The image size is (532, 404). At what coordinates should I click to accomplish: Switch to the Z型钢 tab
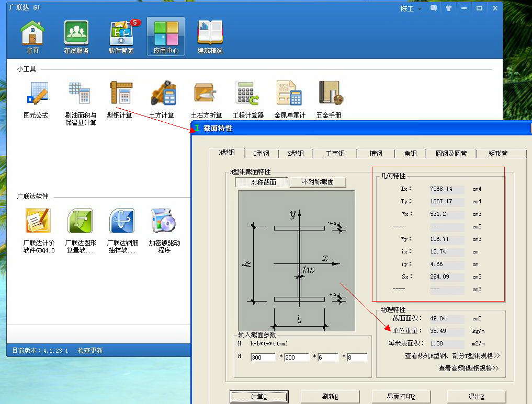click(296, 154)
